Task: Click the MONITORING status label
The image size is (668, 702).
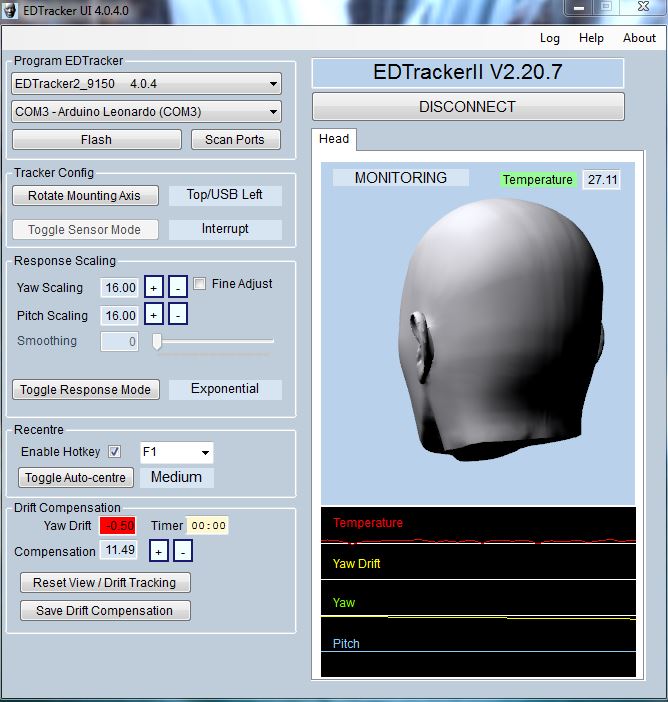Action: tap(401, 178)
